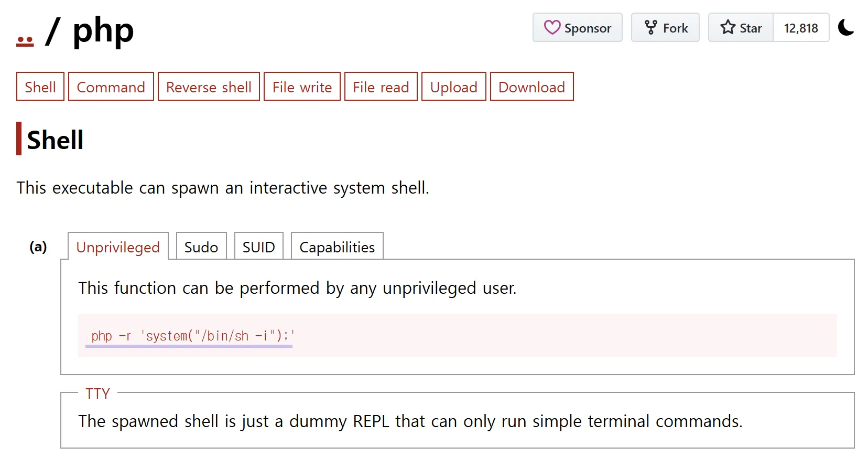Click the dummy REPL description text
868x468 pixels.
click(x=410, y=421)
